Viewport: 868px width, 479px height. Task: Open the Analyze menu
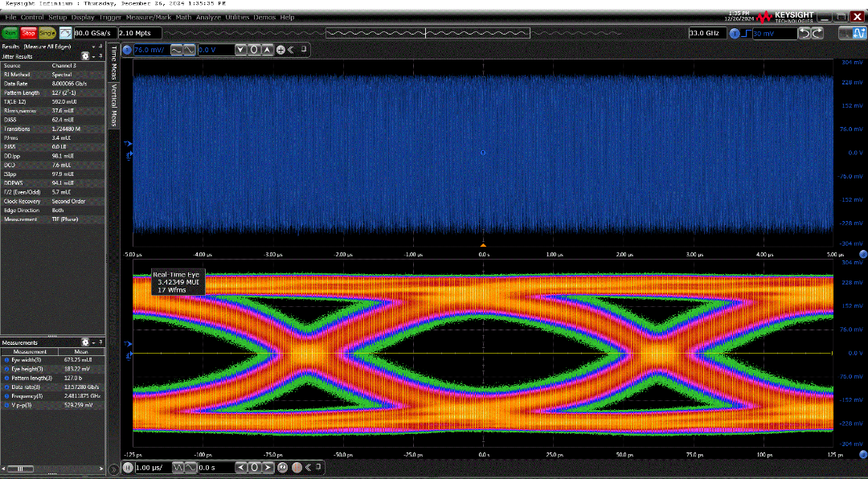[209, 17]
